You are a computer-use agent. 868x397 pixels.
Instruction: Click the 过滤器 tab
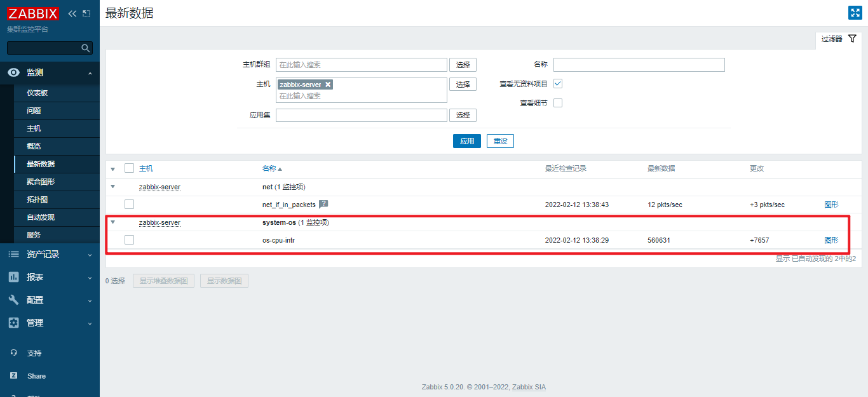tap(838, 39)
